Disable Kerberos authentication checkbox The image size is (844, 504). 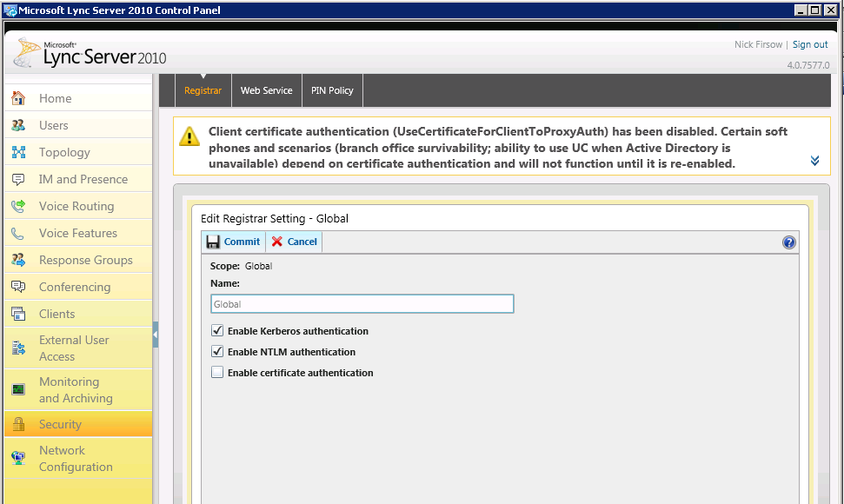click(217, 331)
